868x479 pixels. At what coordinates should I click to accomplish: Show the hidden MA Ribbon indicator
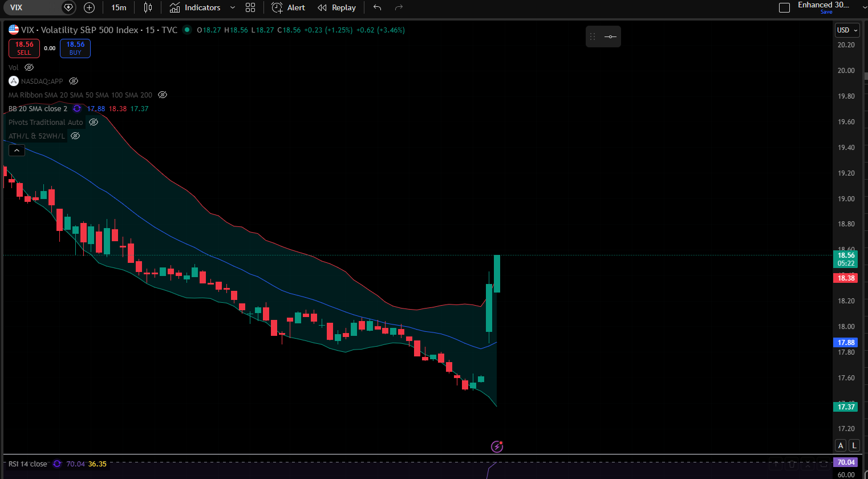click(x=163, y=95)
